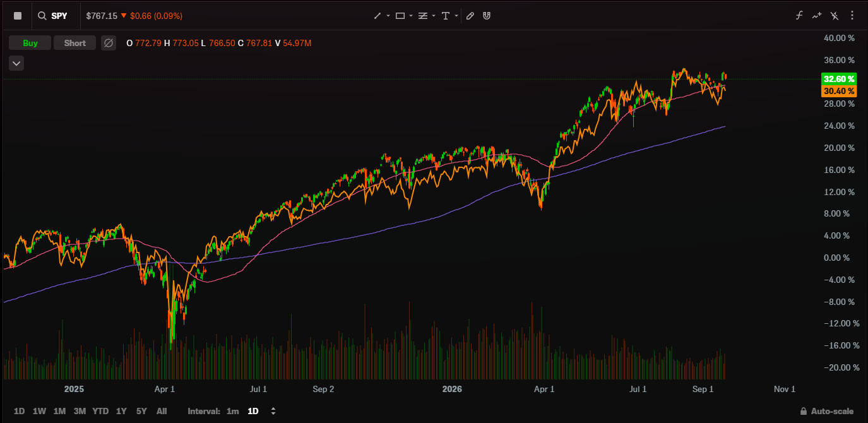Select the trend line drawing tool
Screen dimensions: 868x423
pos(378,16)
